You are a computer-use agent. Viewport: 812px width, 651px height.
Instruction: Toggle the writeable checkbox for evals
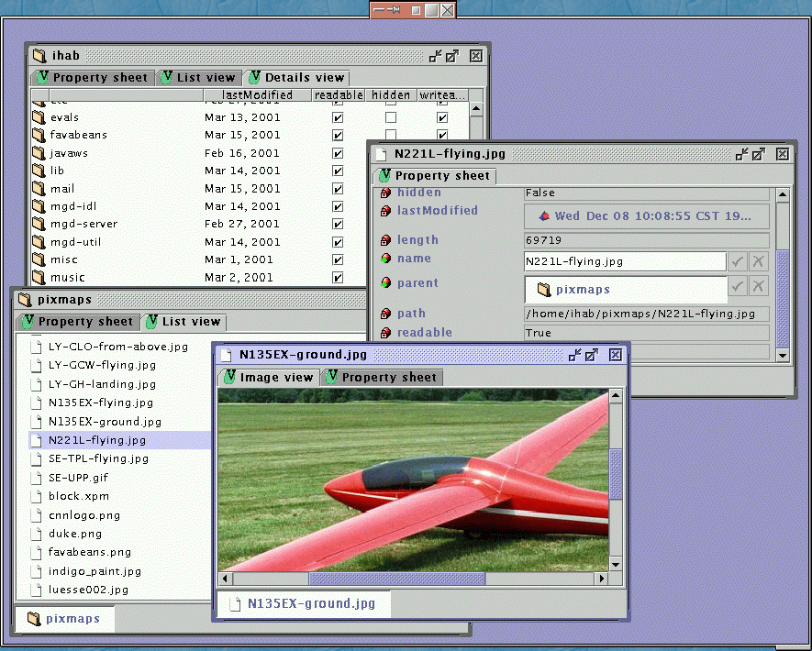click(x=442, y=117)
